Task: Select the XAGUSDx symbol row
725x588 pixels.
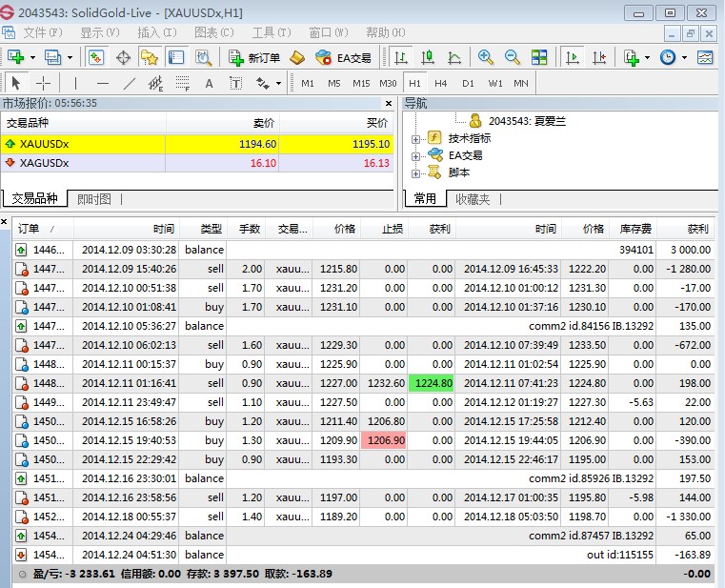Action: click(197, 163)
